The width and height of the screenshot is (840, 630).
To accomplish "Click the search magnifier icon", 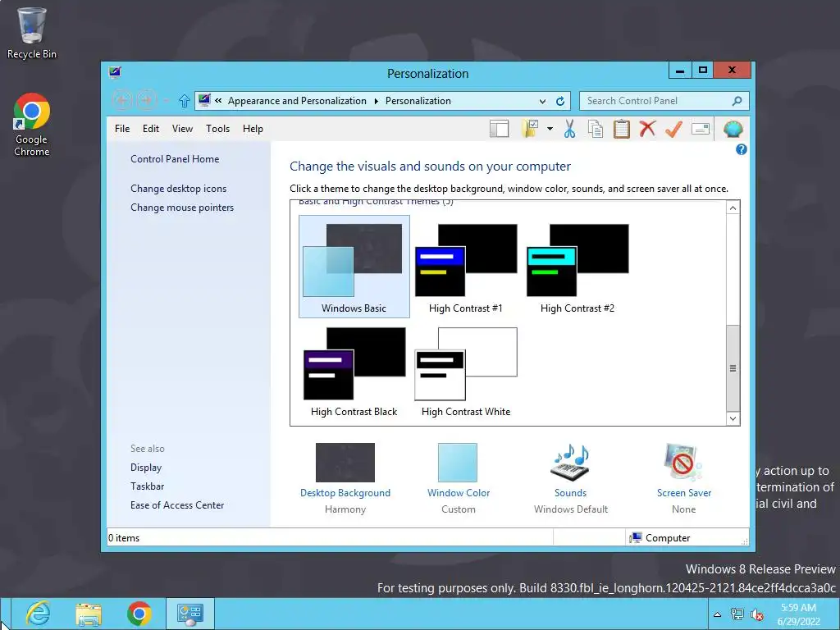I will [x=737, y=101].
